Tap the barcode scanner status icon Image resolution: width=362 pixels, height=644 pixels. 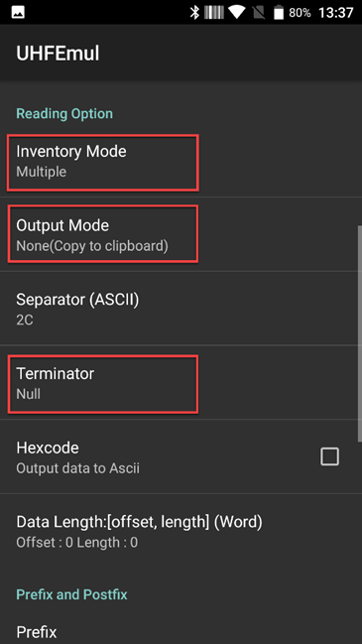(214, 12)
